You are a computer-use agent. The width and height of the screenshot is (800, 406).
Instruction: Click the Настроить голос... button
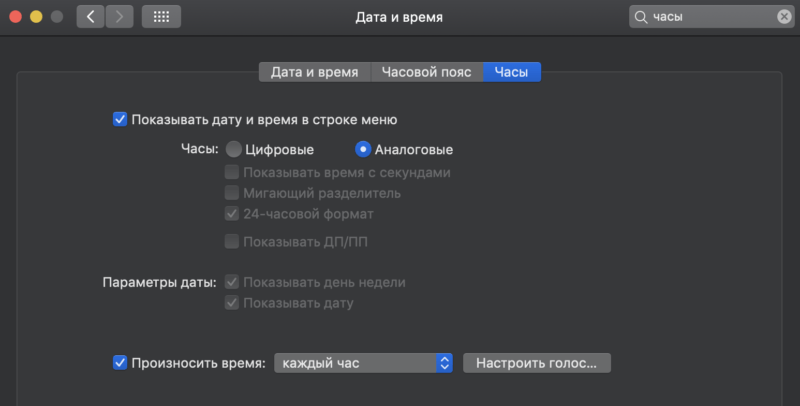pyautogui.click(x=537, y=363)
